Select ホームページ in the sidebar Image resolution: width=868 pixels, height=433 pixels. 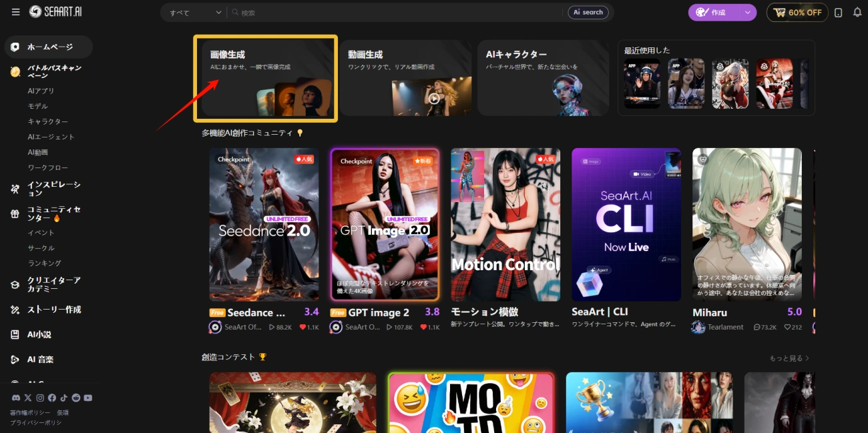[x=49, y=47]
